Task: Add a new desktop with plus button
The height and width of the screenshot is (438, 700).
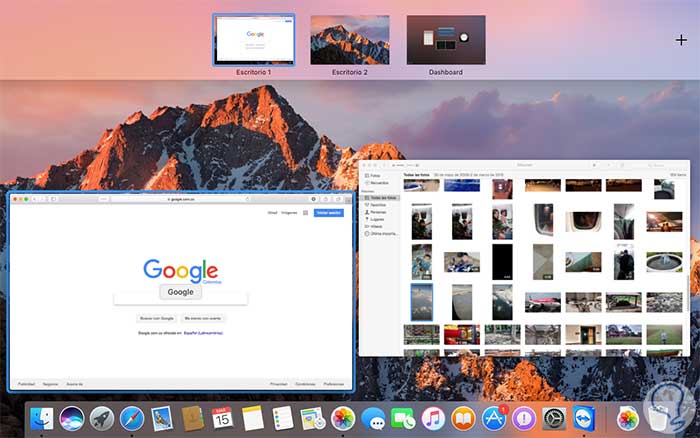Action: pyautogui.click(x=681, y=40)
